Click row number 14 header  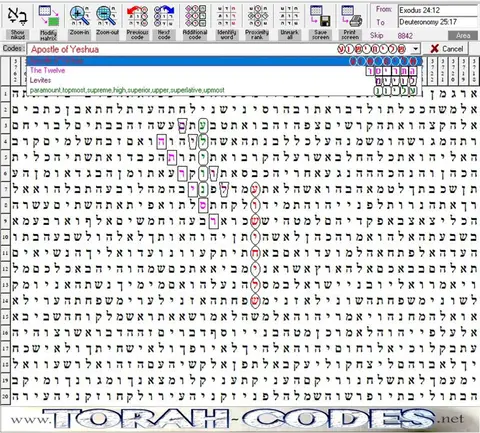click(x=5, y=301)
